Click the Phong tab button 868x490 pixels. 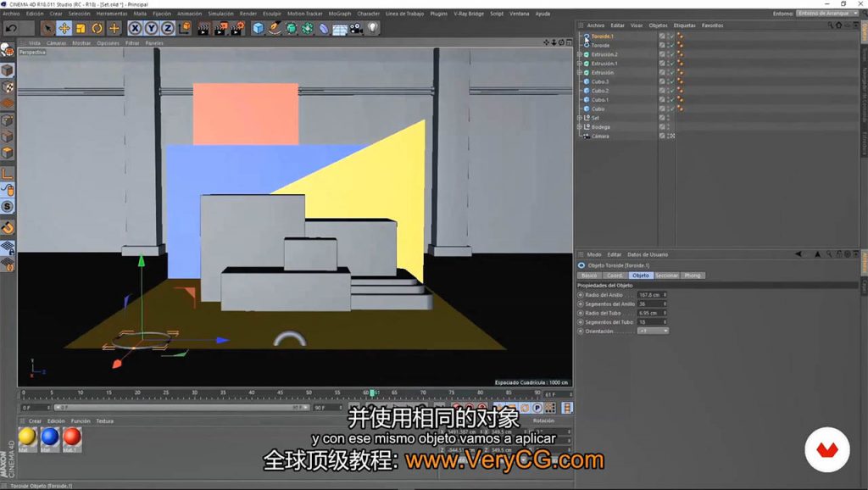[x=693, y=276]
